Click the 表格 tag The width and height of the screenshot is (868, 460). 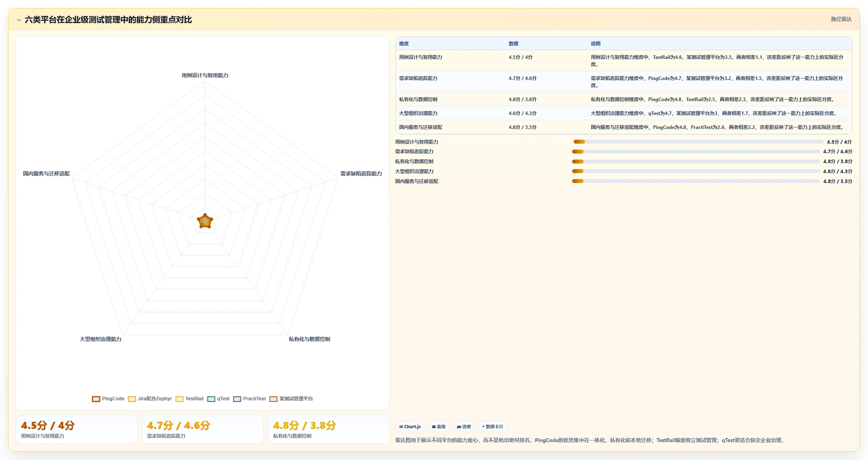[x=439, y=427]
